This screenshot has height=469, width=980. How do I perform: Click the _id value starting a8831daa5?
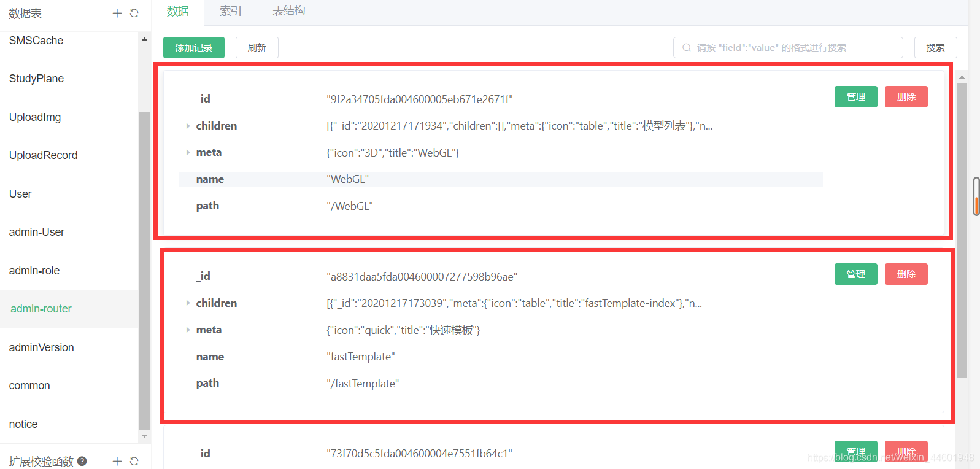click(x=422, y=277)
